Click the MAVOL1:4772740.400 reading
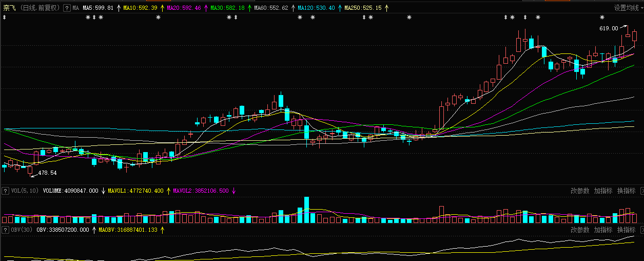 coord(135,191)
